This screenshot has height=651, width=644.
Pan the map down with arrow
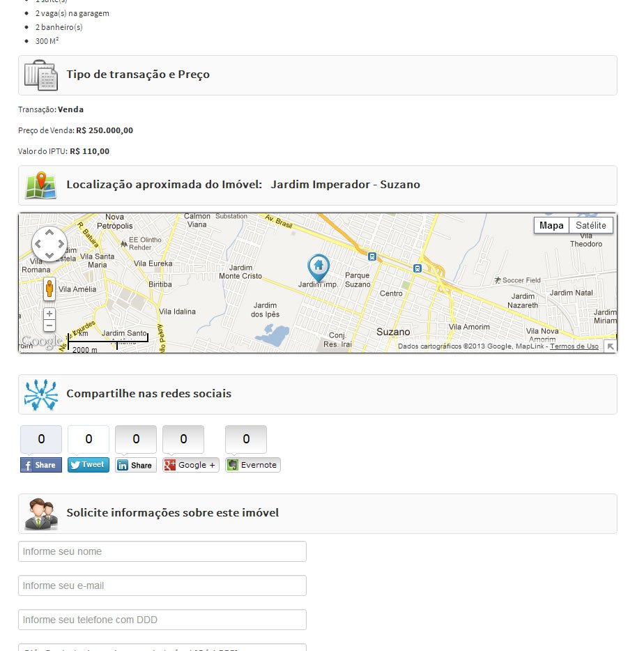point(49,255)
